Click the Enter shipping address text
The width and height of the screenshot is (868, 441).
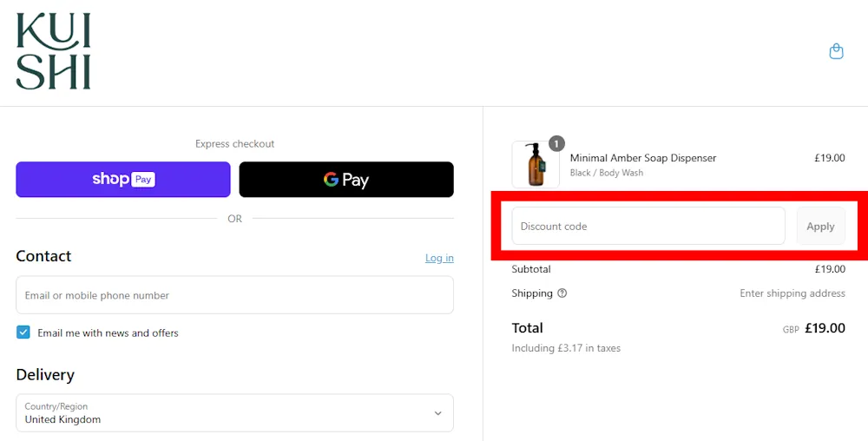coord(792,293)
